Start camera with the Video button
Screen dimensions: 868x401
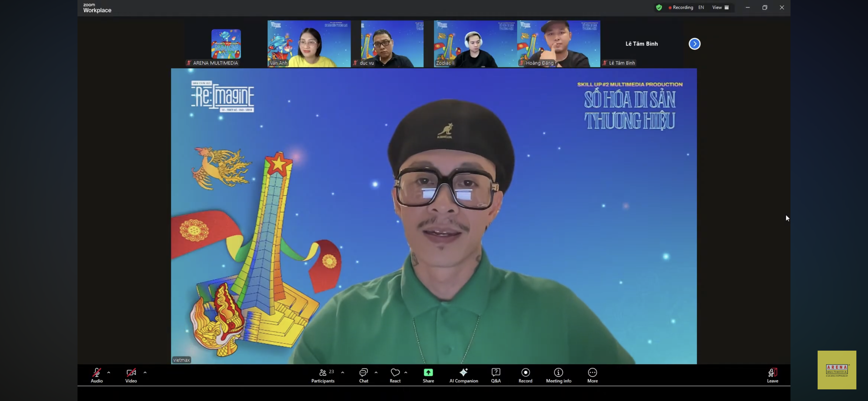click(131, 375)
